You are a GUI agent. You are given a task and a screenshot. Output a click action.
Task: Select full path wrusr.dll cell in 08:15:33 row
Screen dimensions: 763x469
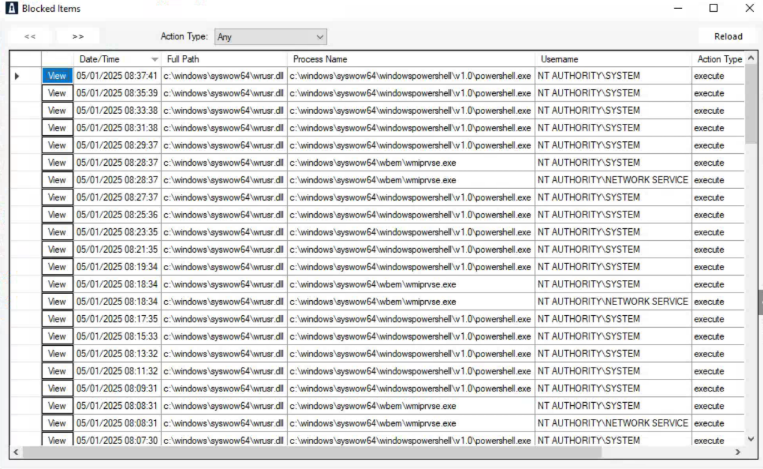click(x=224, y=336)
